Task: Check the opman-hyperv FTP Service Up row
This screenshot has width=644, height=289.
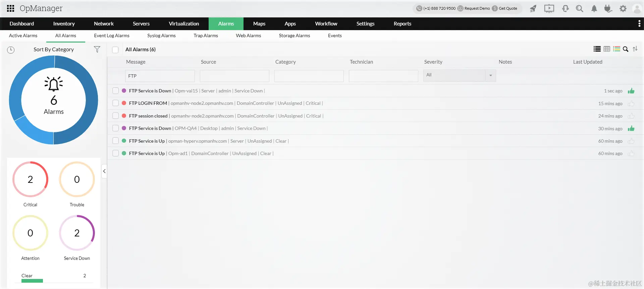Action: (115, 141)
